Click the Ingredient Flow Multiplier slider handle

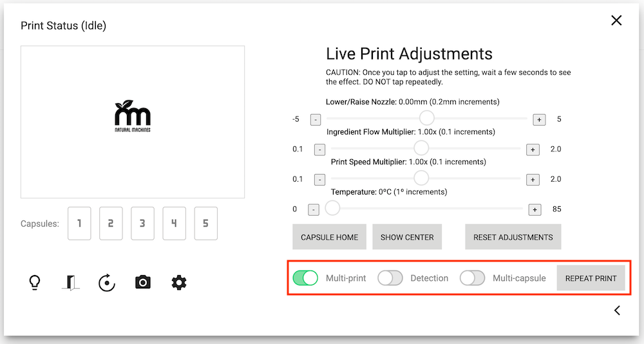421,148
